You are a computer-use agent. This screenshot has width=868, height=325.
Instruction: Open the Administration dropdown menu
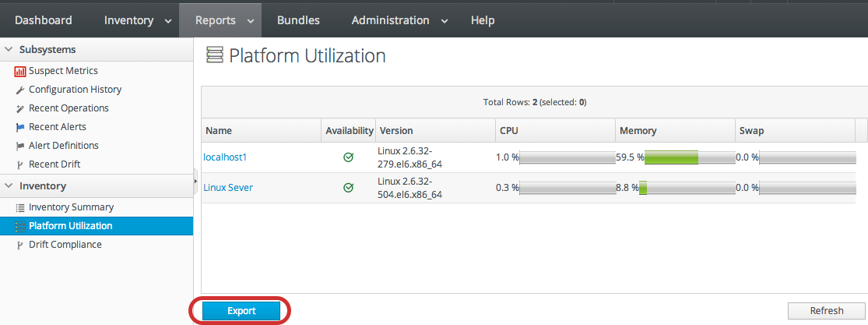pos(399,20)
